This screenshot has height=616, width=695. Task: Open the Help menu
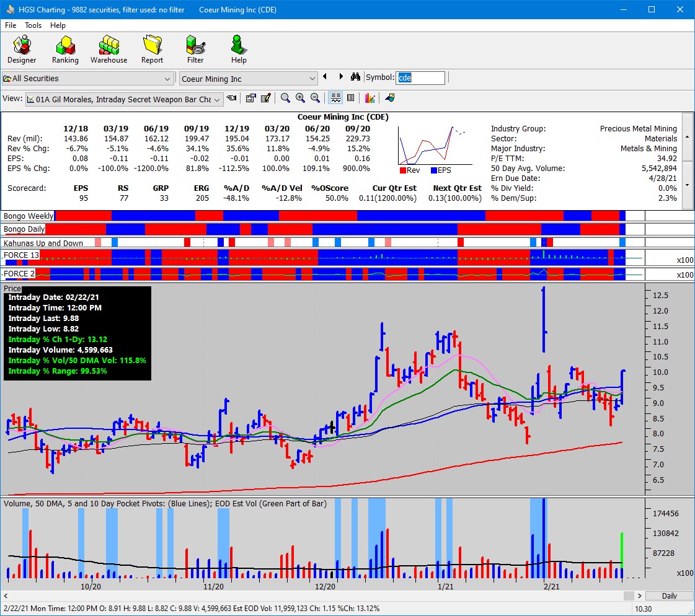58,25
